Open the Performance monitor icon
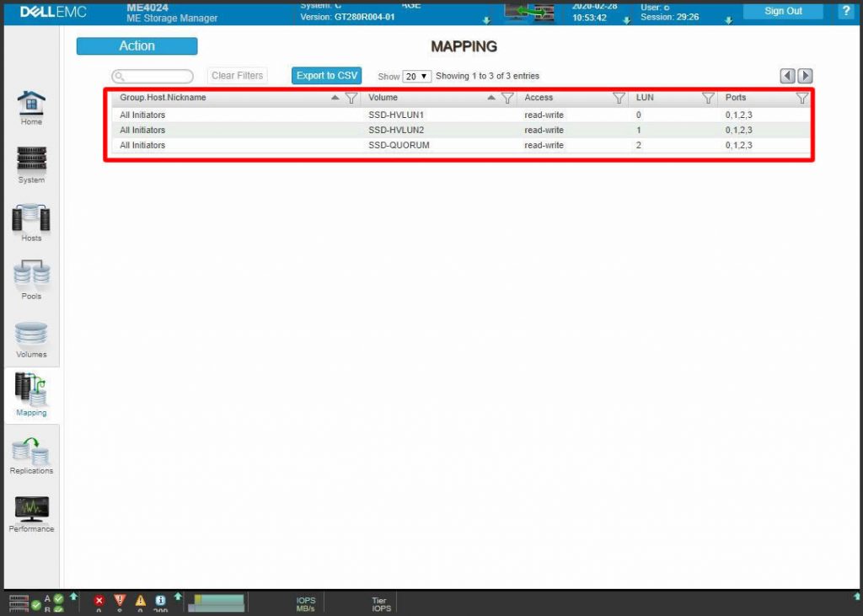Image resolution: width=863 pixels, height=616 pixels. tap(31, 509)
